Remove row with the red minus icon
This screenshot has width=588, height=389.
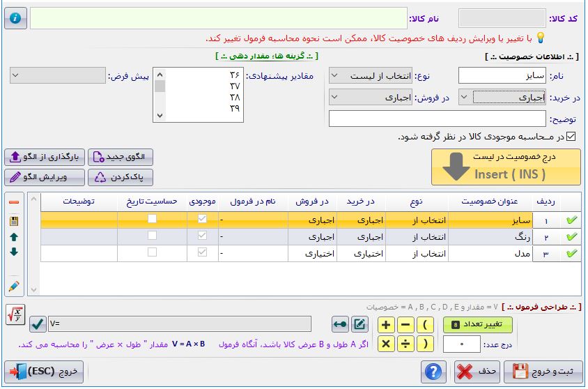(14, 202)
